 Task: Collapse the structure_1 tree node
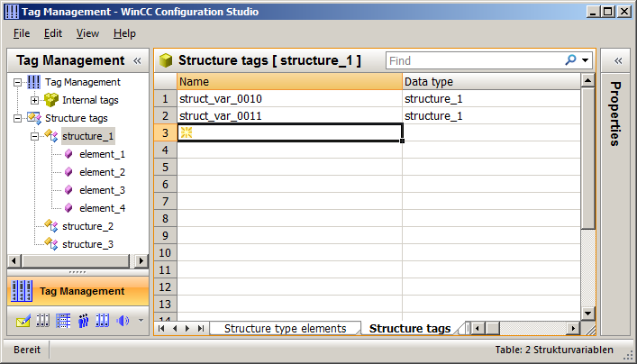coord(35,136)
